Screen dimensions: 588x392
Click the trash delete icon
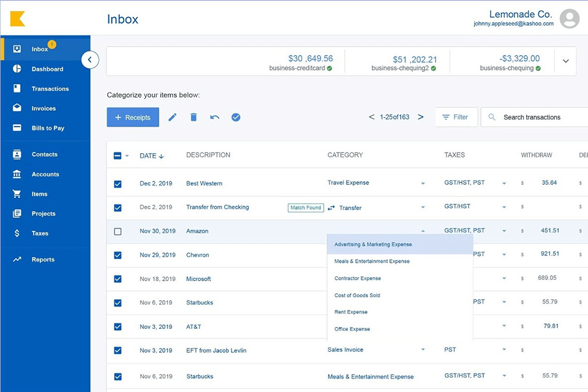(x=194, y=118)
